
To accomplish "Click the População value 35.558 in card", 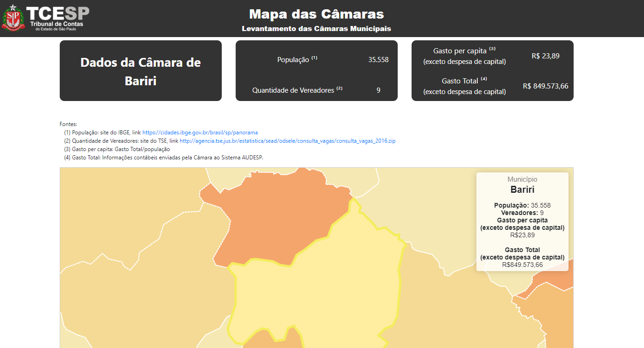I will pyautogui.click(x=378, y=60).
